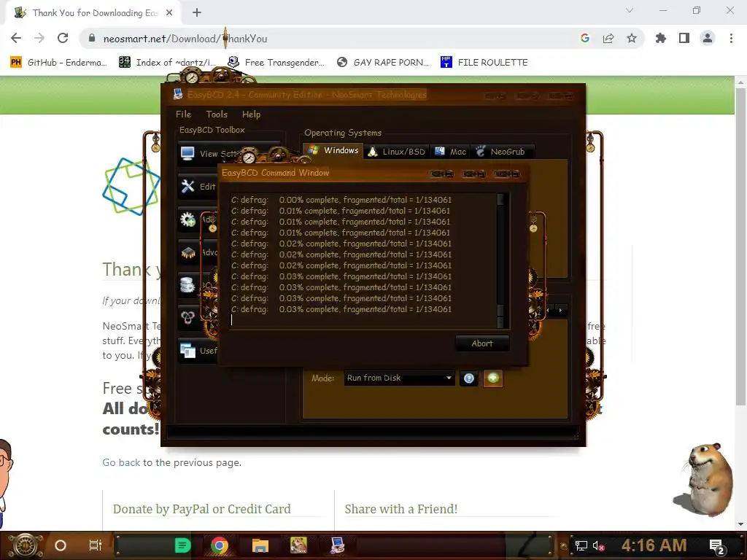The image size is (747, 560).
Task: Open File Explorer from taskbar
Action: (x=260, y=545)
